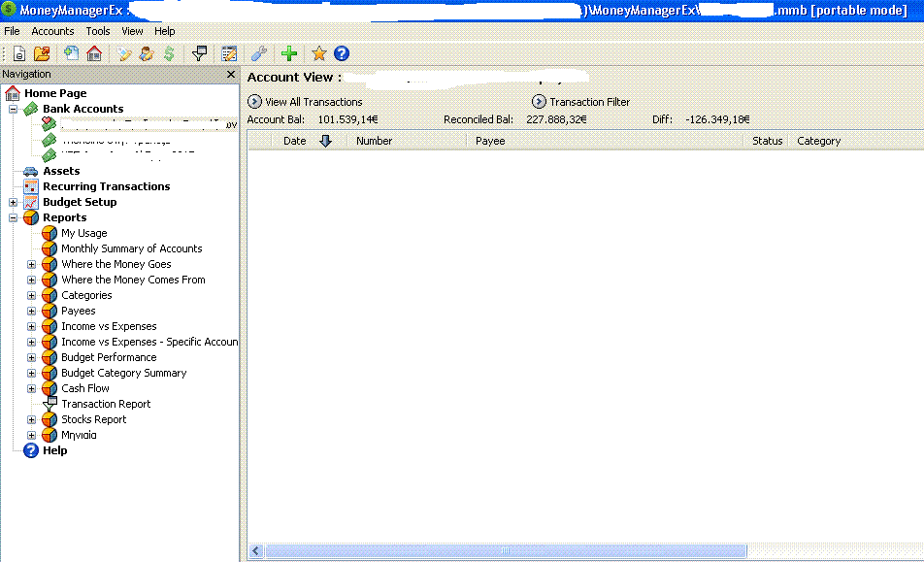This screenshot has width=924, height=562.
Task: Click the yellow star About icon
Action: pos(318,53)
